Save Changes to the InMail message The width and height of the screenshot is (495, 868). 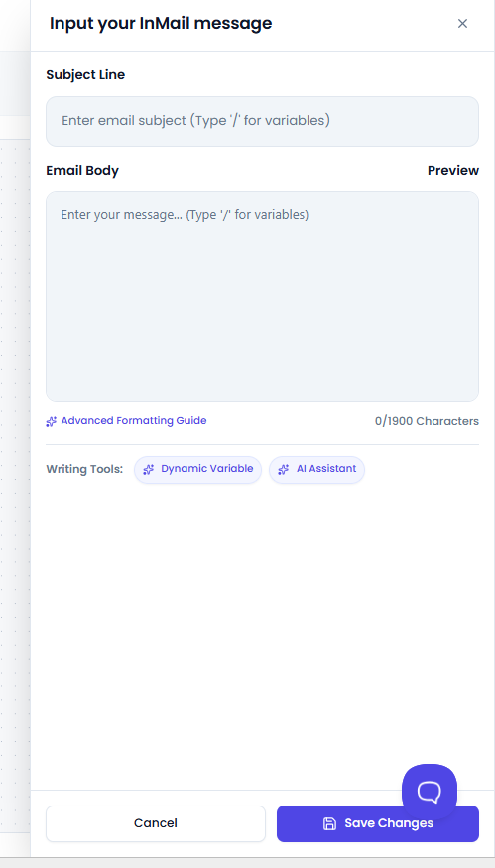click(378, 823)
